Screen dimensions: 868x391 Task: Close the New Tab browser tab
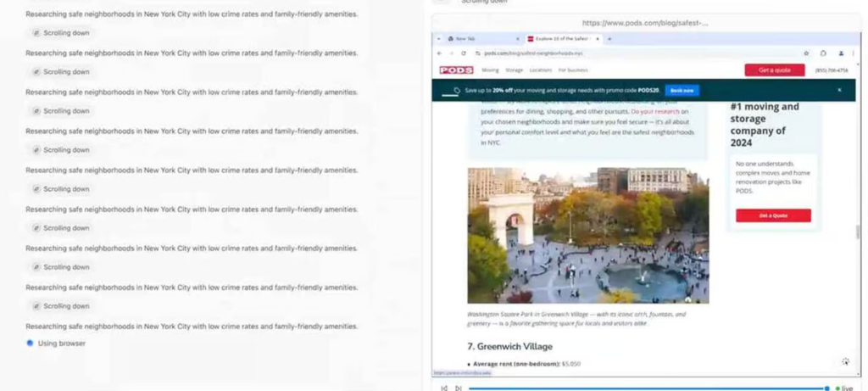pyautogui.click(x=518, y=39)
